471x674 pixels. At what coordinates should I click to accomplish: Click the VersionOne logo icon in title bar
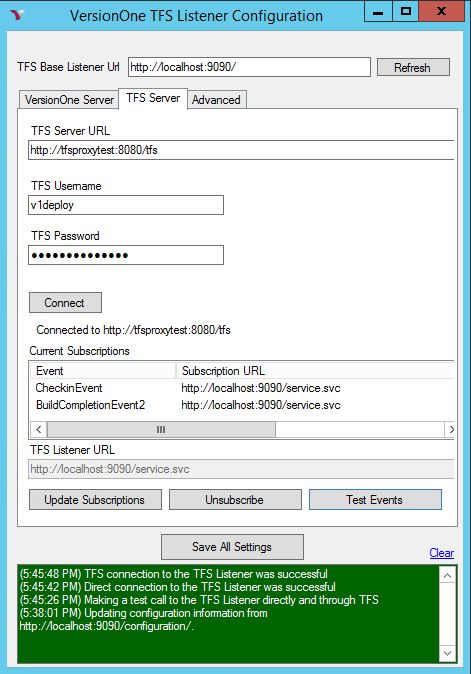17,15
